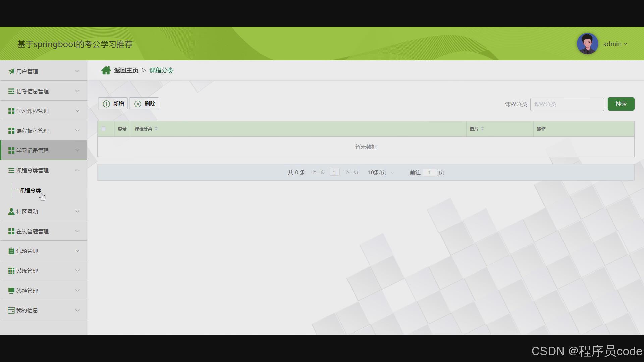Collapse the 课程分类管理 menu chevron
Image resolution: width=644 pixels, height=362 pixels.
77,170
